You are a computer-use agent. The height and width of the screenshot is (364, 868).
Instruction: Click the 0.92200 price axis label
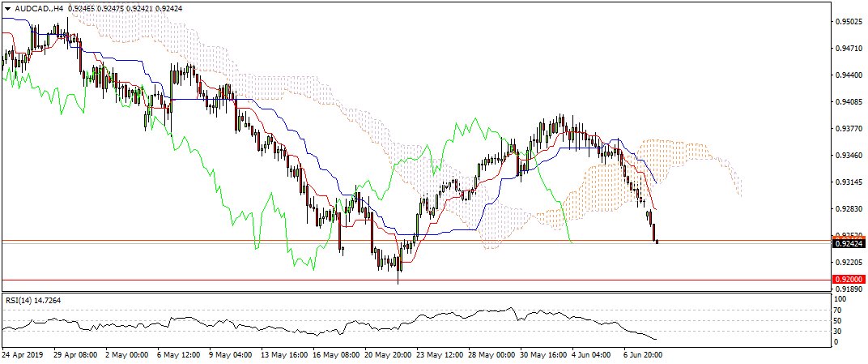pos(848,263)
